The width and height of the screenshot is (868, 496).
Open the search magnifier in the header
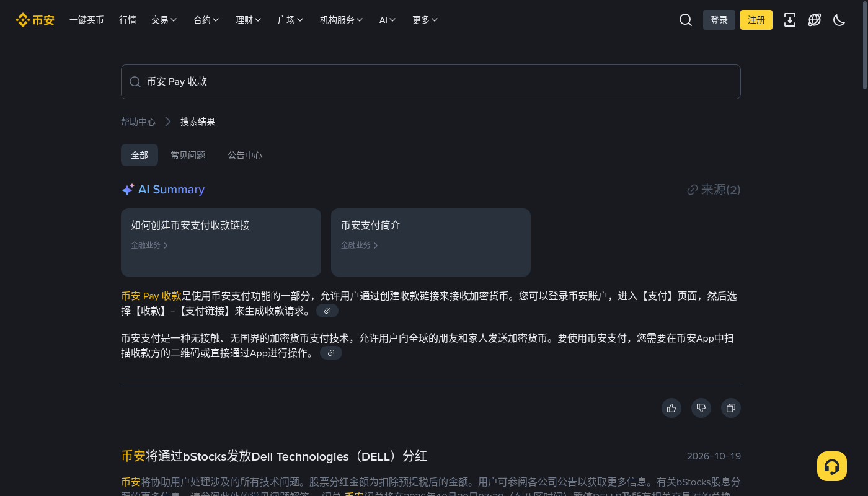pyautogui.click(x=686, y=20)
